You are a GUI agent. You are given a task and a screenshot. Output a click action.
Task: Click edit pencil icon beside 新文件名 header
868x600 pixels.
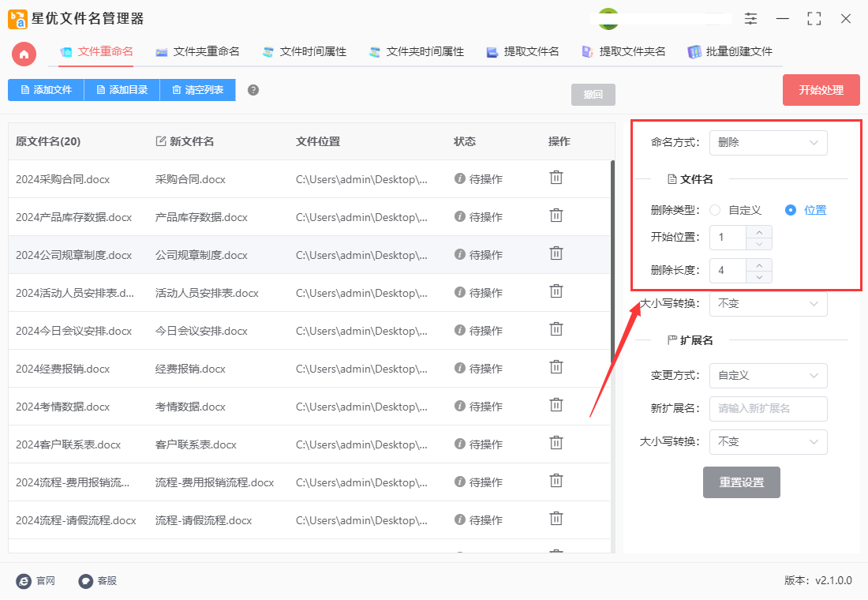(x=160, y=141)
